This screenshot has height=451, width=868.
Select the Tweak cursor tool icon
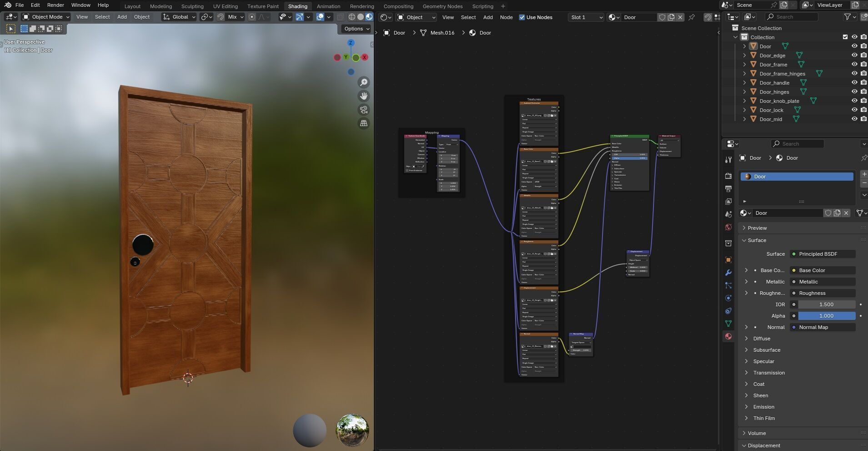[10, 29]
